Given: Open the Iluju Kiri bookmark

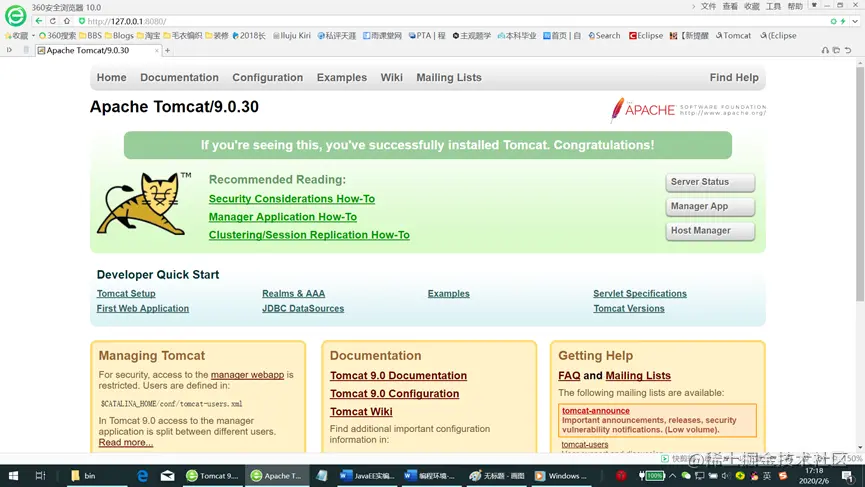Looking at the screenshot, I should [292, 35].
